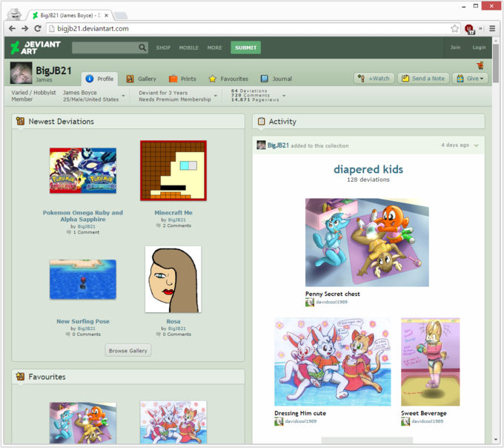Click the page vertical scrollbar thumb

pos(496,63)
